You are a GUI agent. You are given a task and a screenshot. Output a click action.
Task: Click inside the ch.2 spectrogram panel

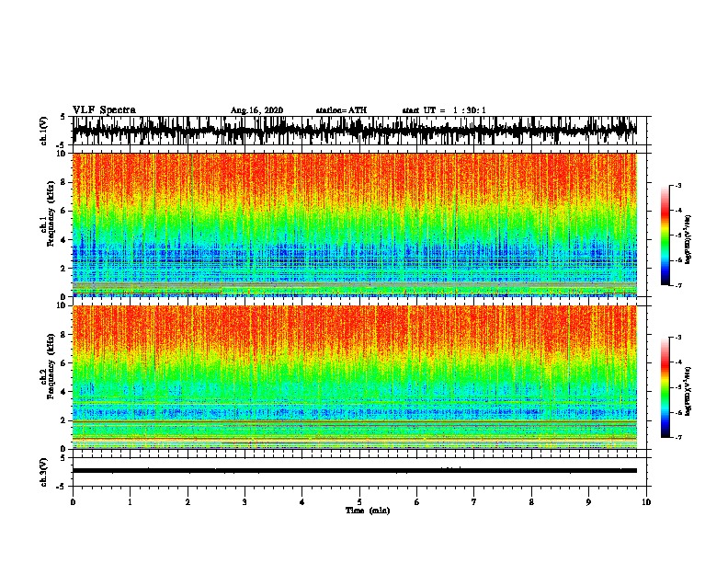(354, 377)
